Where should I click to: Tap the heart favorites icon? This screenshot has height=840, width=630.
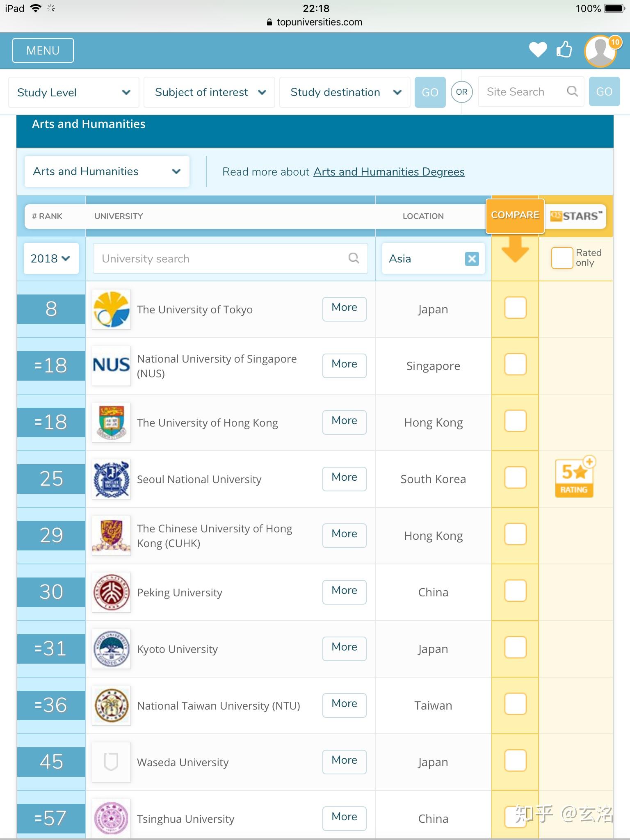click(538, 50)
